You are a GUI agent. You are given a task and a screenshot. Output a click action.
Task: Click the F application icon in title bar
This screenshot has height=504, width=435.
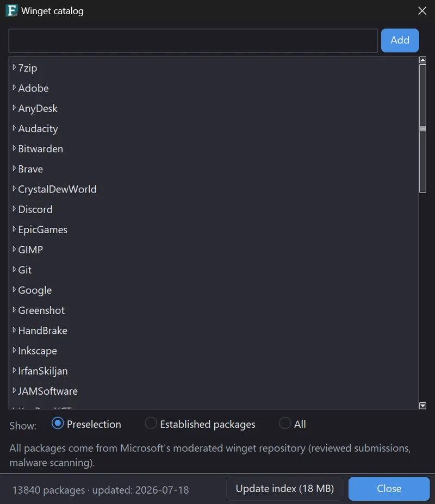tap(11, 11)
